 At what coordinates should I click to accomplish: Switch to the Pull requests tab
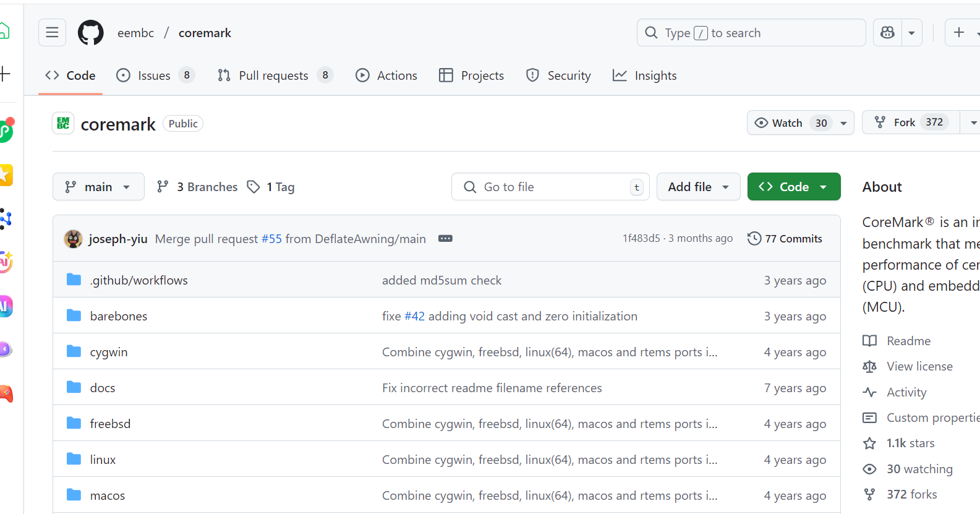(x=274, y=75)
